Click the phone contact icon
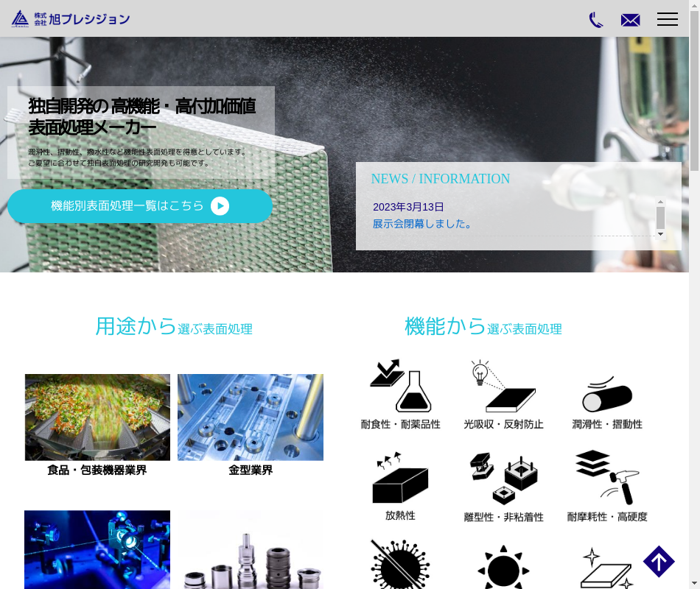Viewport: 700px width, 589px height. click(596, 20)
